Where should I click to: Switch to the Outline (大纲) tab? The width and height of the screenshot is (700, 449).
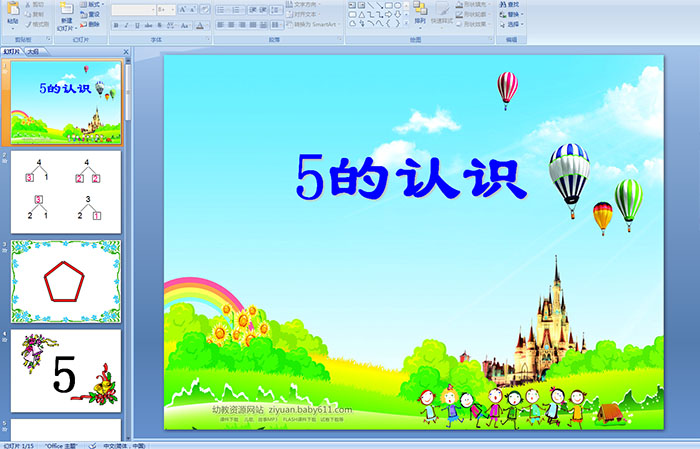33,52
